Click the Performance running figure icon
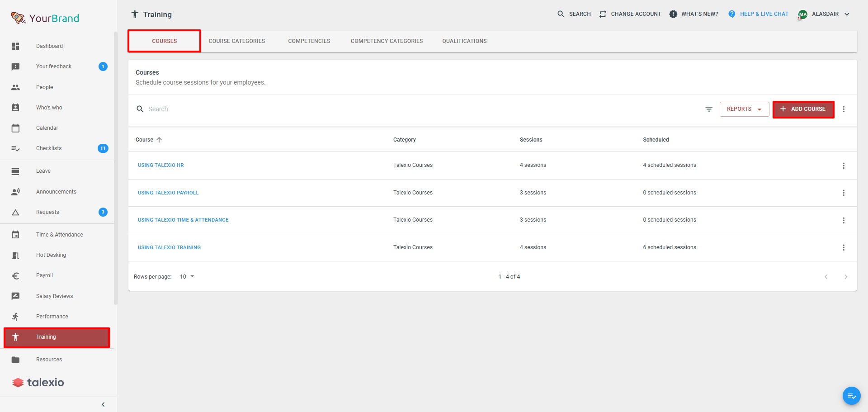Image resolution: width=868 pixels, height=412 pixels. [x=15, y=317]
